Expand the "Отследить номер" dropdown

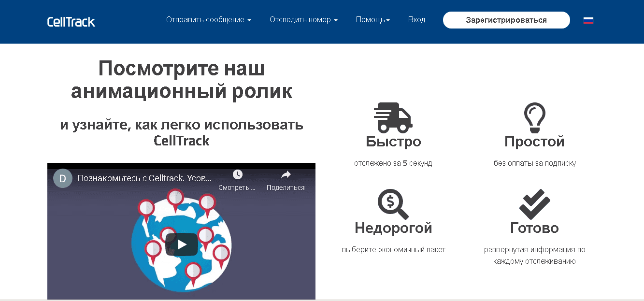pos(303,20)
